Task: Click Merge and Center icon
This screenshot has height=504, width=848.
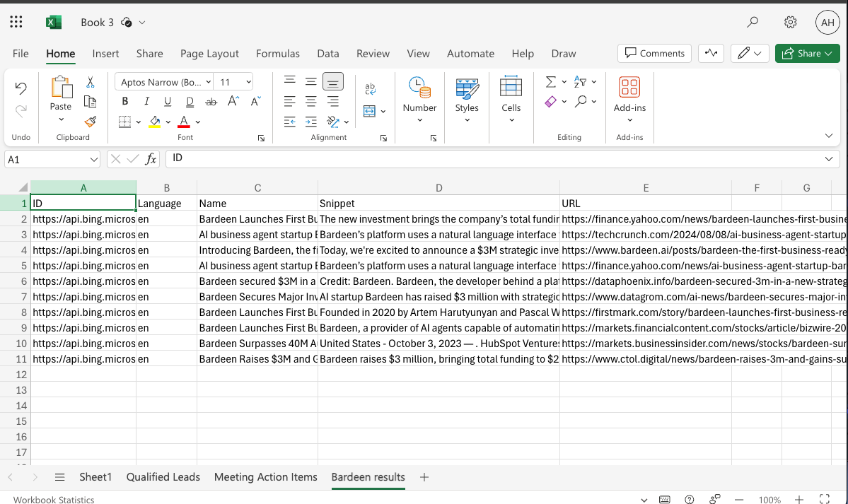Action: (369, 112)
